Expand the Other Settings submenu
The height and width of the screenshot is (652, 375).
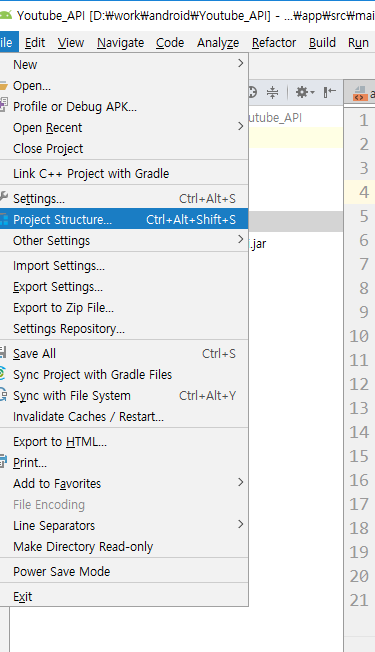[x=124, y=240]
